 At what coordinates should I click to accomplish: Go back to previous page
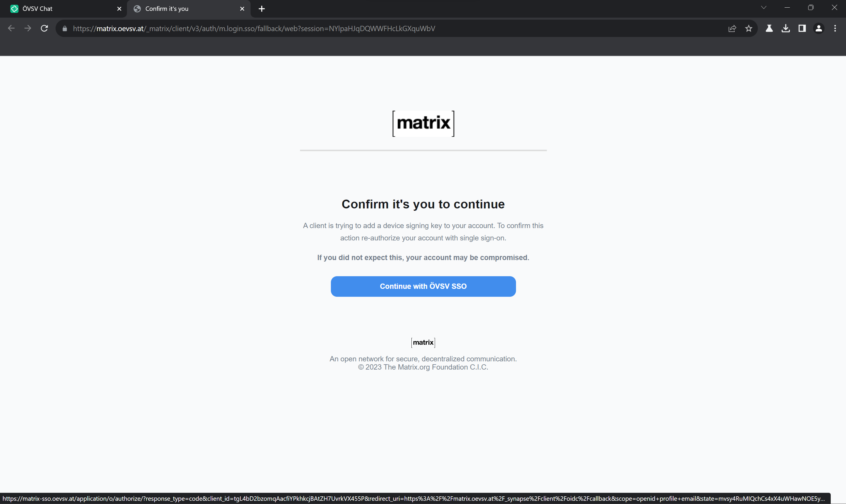coord(11,28)
